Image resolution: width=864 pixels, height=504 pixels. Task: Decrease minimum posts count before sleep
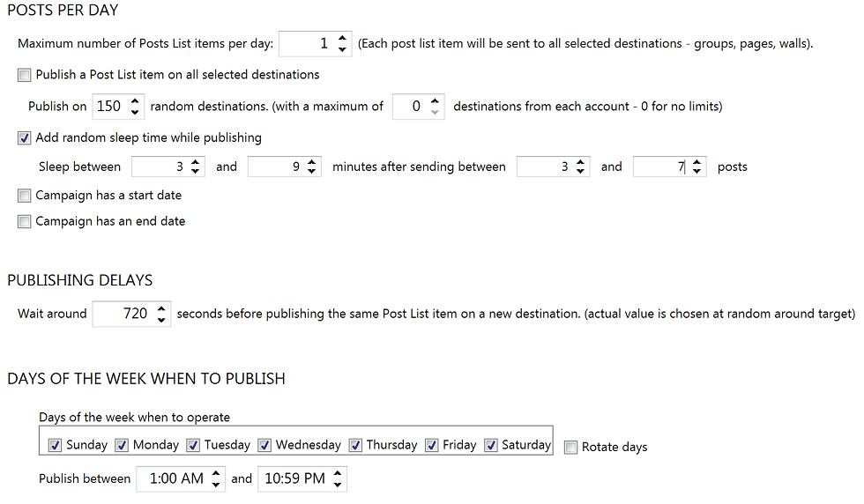click(581, 172)
